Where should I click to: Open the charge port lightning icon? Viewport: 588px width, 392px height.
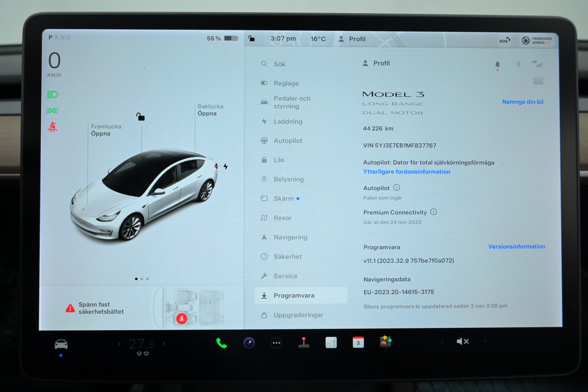point(226,166)
